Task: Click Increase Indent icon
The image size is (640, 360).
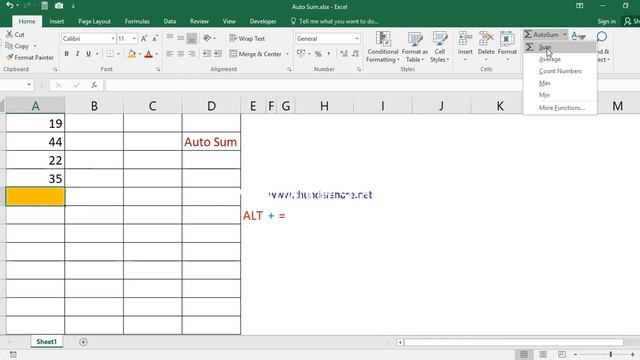Action: pos(218,54)
